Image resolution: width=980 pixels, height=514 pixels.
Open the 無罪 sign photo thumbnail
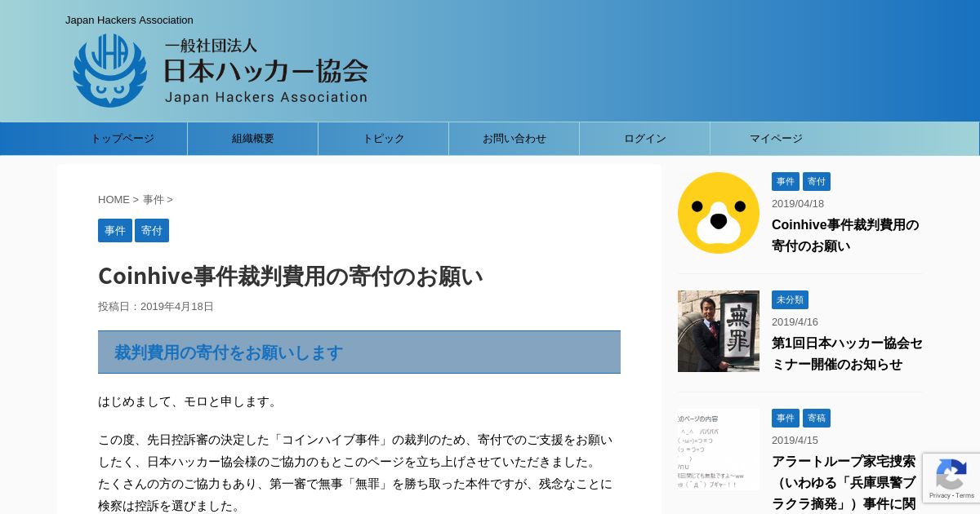tap(719, 331)
